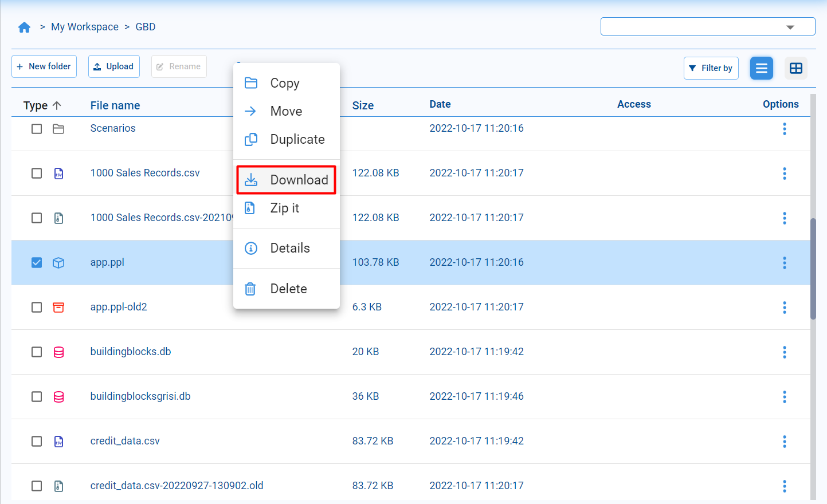Open My Workspace breadcrumb link
Screen dimensions: 827x504
[85, 27]
